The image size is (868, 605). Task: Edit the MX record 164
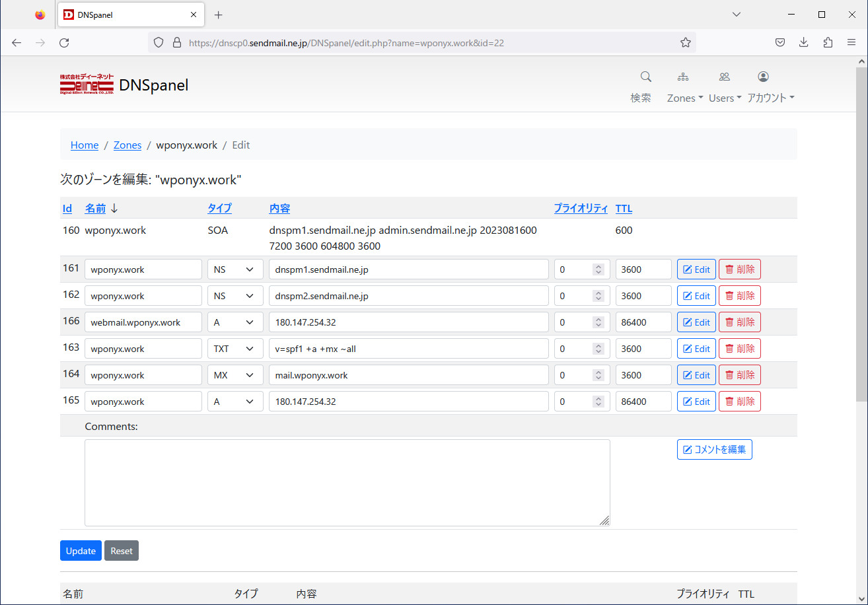(696, 375)
